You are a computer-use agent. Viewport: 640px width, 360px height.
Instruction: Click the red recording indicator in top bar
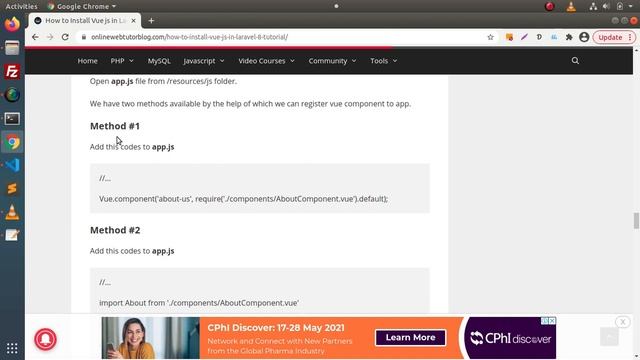tap(550, 6)
